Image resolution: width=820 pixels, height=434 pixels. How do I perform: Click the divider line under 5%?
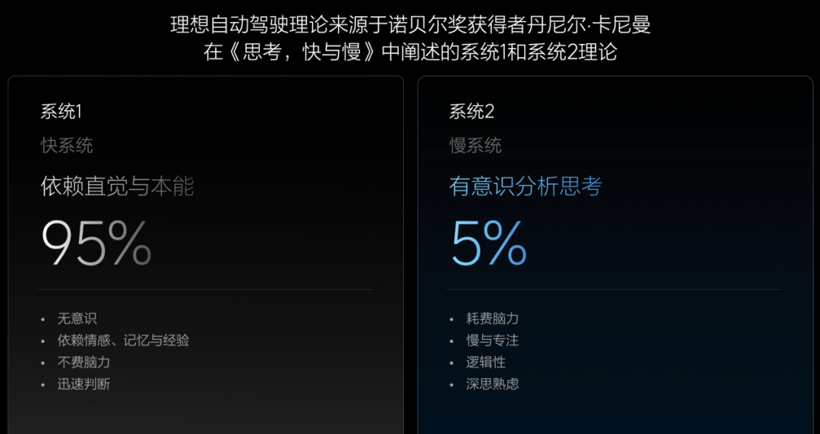click(615, 290)
